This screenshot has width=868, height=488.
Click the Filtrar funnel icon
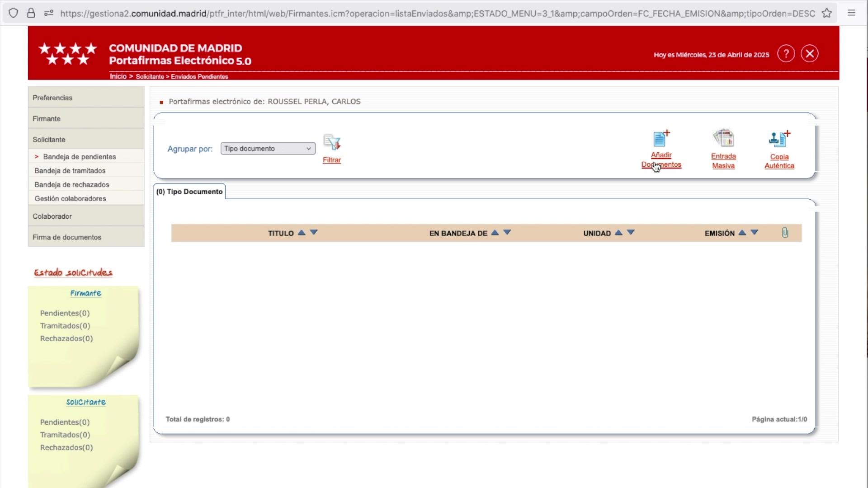[x=332, y=143]
